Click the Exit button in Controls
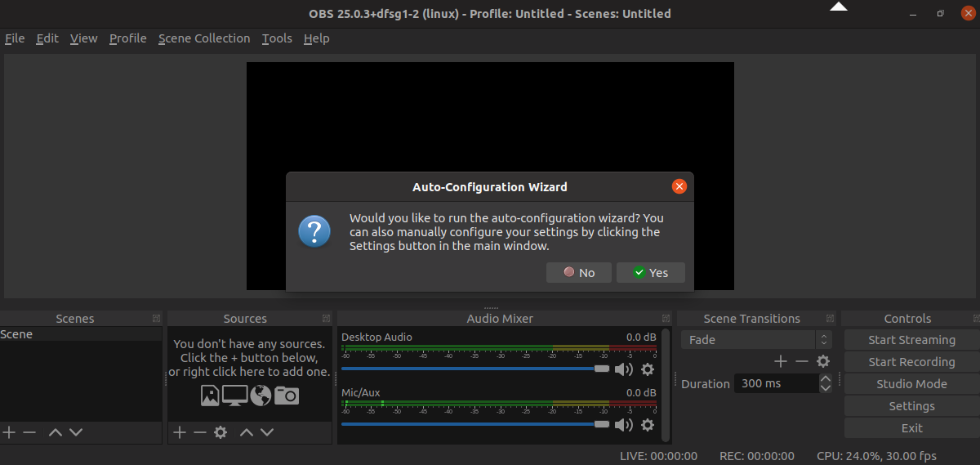Viewport: 980px width, 465px height. click(x=911, y=428)
